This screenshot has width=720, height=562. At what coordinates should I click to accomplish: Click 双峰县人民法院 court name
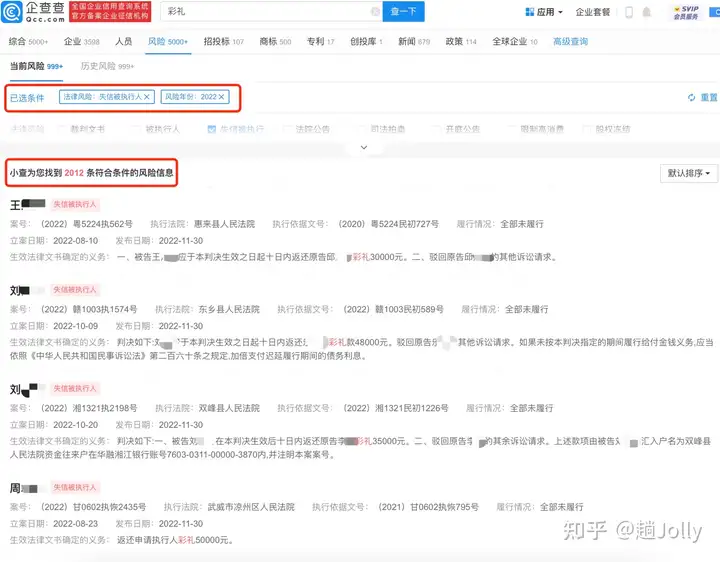click(229, 408)
